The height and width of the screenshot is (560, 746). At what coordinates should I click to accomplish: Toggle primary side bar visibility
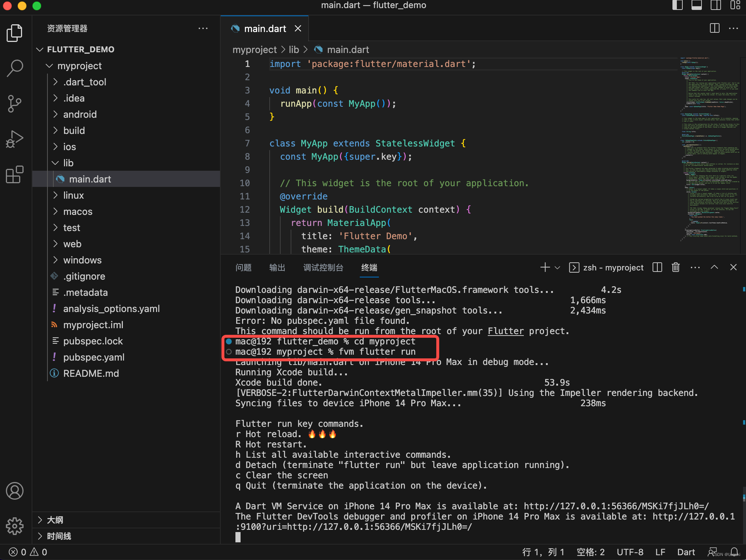[677, 5]
